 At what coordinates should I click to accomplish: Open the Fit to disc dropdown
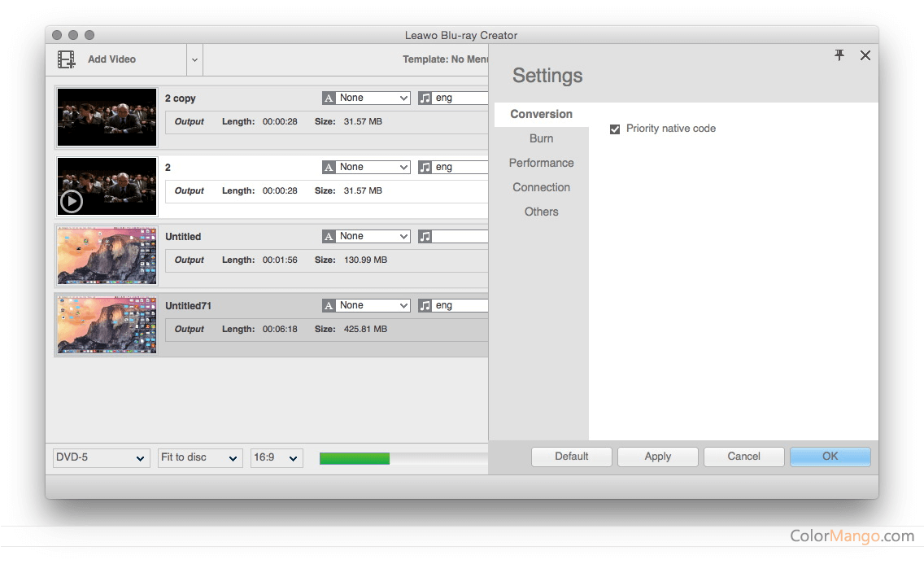click(x=200, y=458)
